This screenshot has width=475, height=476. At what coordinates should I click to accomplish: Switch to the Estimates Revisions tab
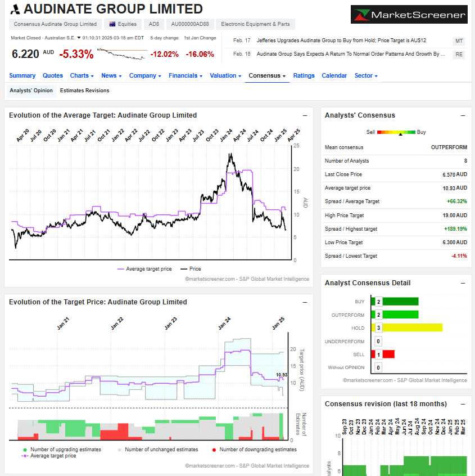click(84, 91)
